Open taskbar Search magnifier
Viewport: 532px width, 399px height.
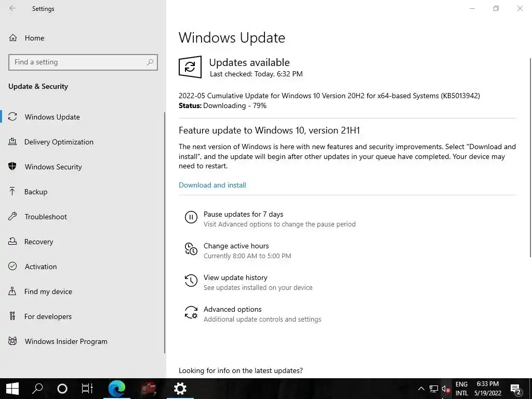pyautogui.click(x=37, y=389)
